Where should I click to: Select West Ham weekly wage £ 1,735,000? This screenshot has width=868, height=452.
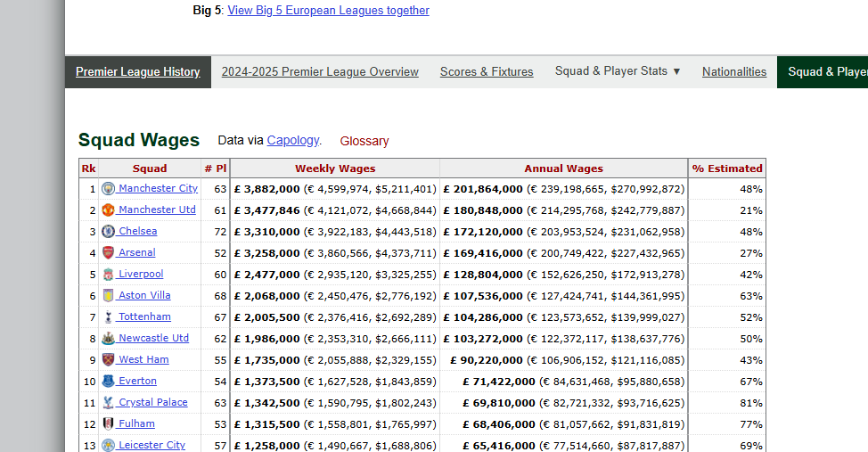pos(266,360)
